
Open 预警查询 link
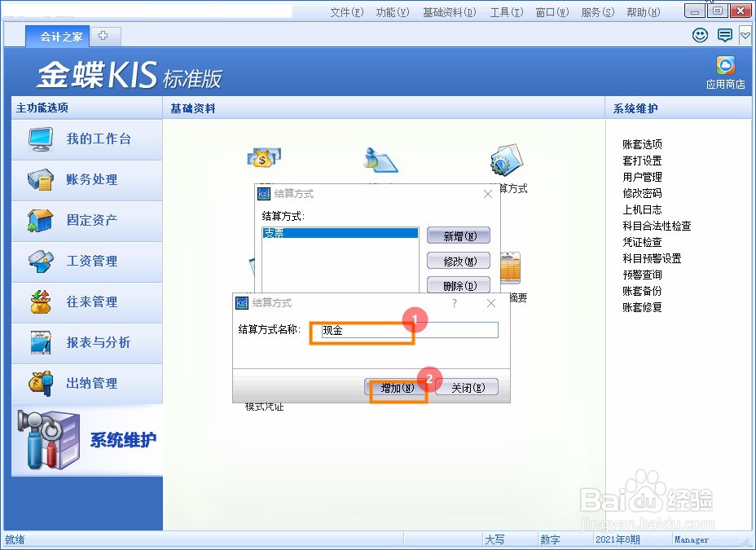tap(642, 275)
